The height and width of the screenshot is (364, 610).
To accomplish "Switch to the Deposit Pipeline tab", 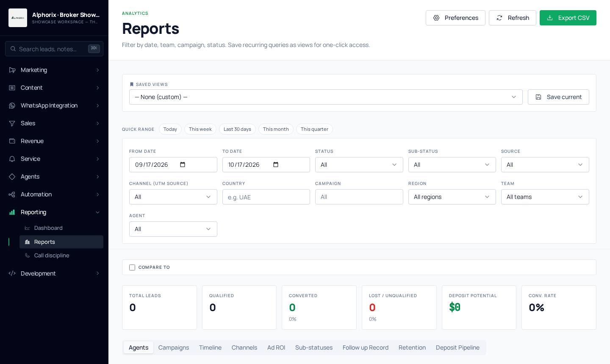I will click(457, 347).
